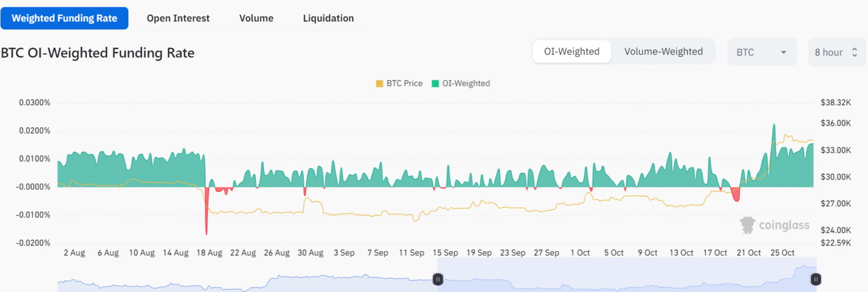Switch to the Open Interest tab

178,18
